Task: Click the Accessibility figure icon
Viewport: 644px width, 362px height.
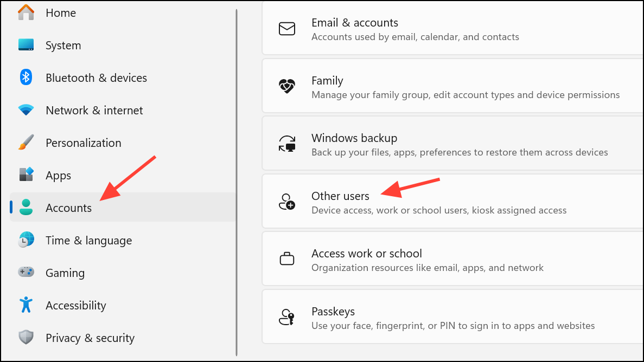Action: [26, 305]
